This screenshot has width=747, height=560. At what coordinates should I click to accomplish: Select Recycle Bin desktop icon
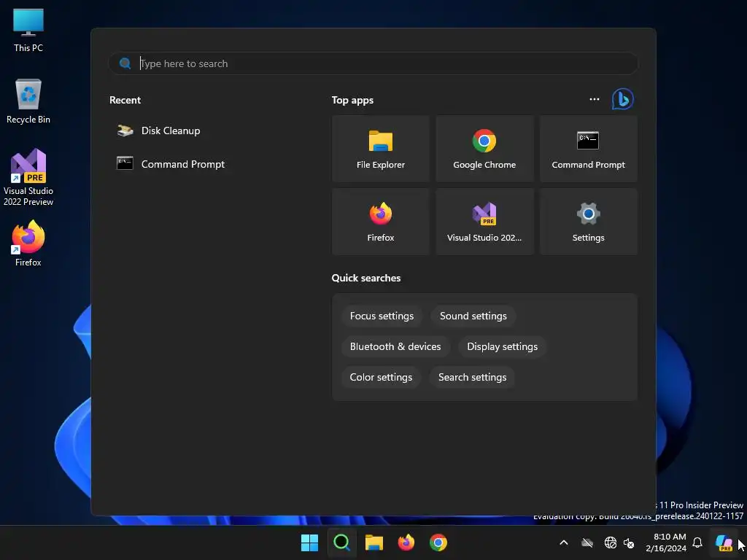point(28,101)
